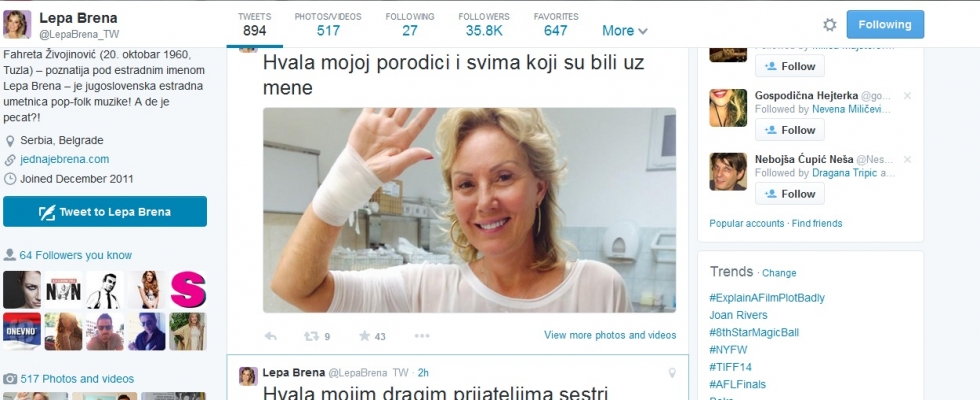Follow Nebojša Ćupić Neša

click(x=790, y=194)
